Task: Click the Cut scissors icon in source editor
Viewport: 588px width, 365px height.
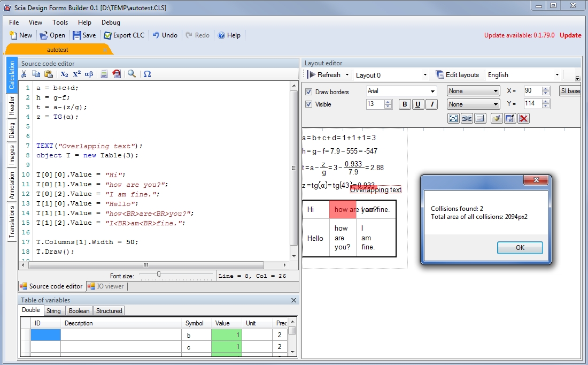Action: (x=24, y=74)
